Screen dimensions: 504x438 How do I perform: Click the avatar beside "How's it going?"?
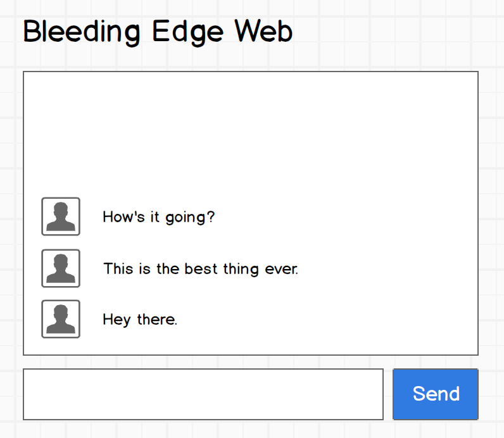(61, 216)
